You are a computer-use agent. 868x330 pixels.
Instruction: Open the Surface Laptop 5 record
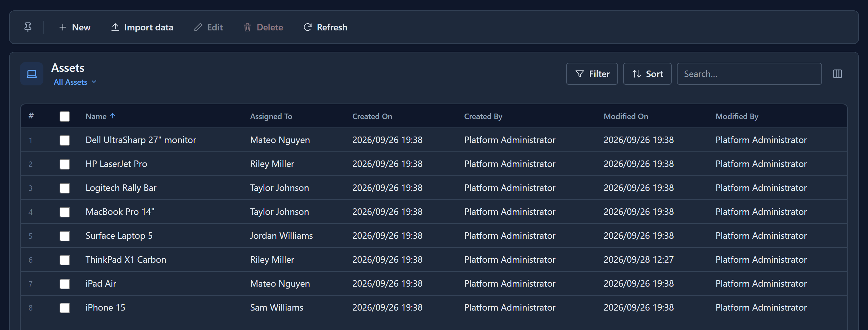[x=119, y=236]
